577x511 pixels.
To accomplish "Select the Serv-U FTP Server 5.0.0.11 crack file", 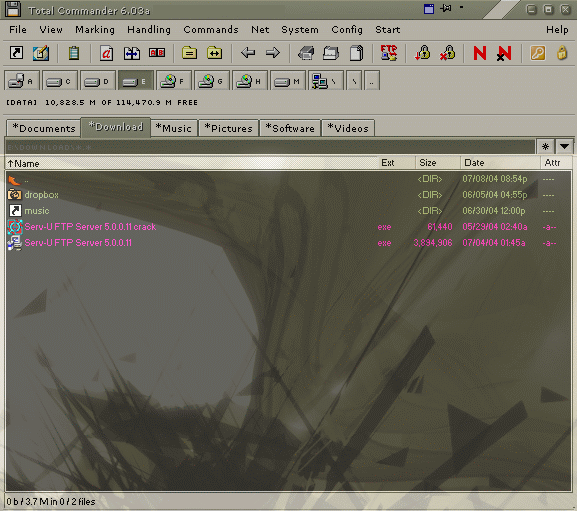I will (x=90, y=227).
